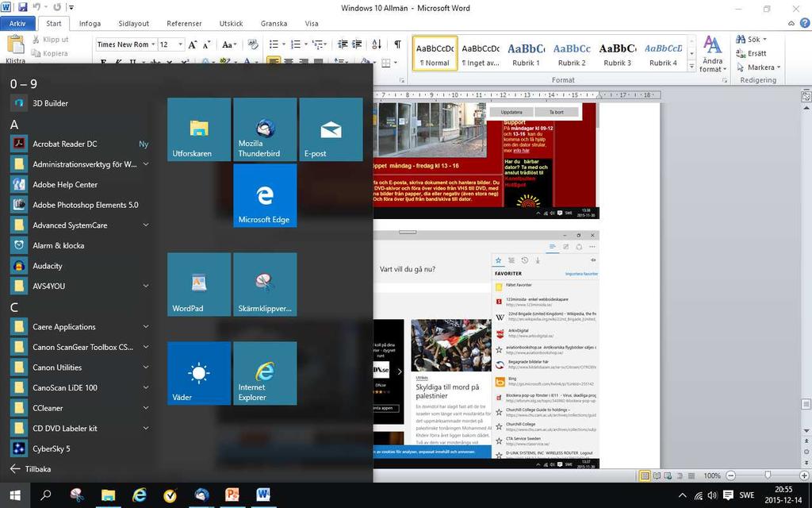Launch Acrobat Reader DC from the app list
This screenshot has height=508, width=812.
[x=80, y=144]
